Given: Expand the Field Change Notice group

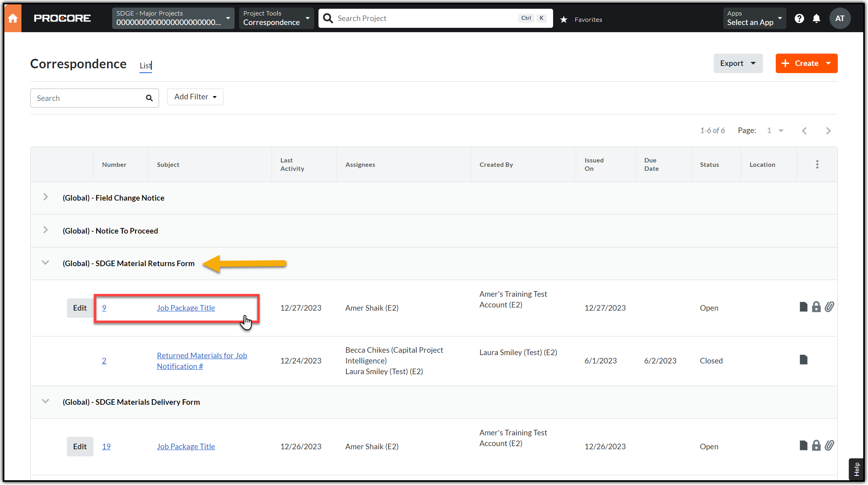Looking at the screenshot, I should pos(45,197).
